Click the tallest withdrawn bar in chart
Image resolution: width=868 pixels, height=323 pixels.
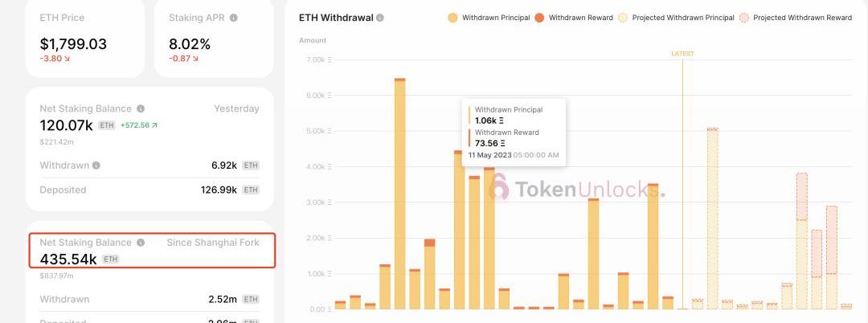click(399, 193)
